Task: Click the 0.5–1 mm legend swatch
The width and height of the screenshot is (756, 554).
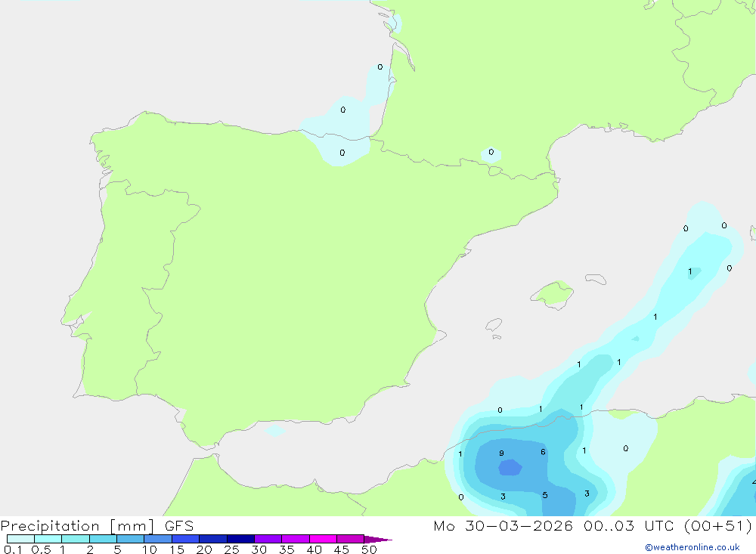Action: [x=48, y=539]
